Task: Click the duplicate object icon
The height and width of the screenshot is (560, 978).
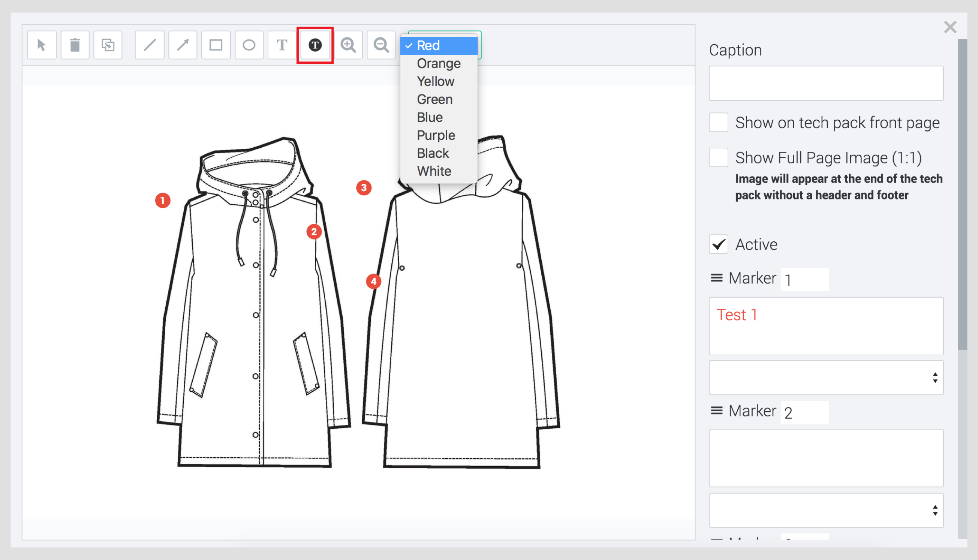Action: (108, 45)
